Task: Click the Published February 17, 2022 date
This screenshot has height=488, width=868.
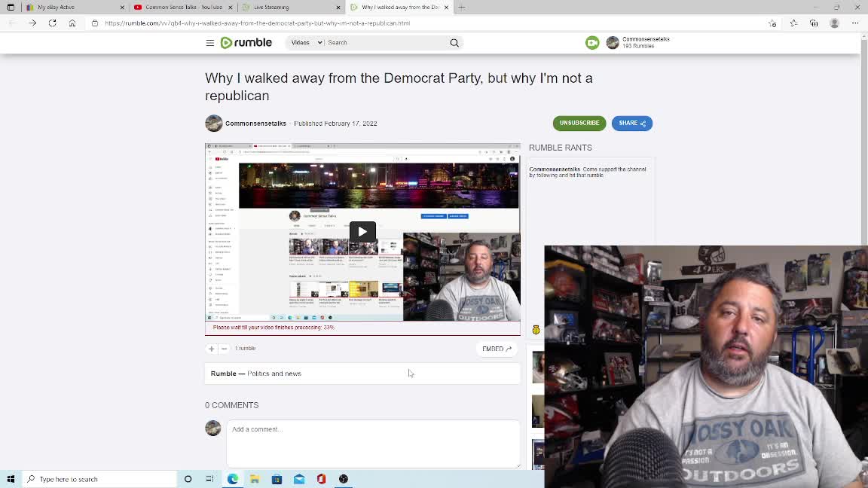Action: pos(335,124)
